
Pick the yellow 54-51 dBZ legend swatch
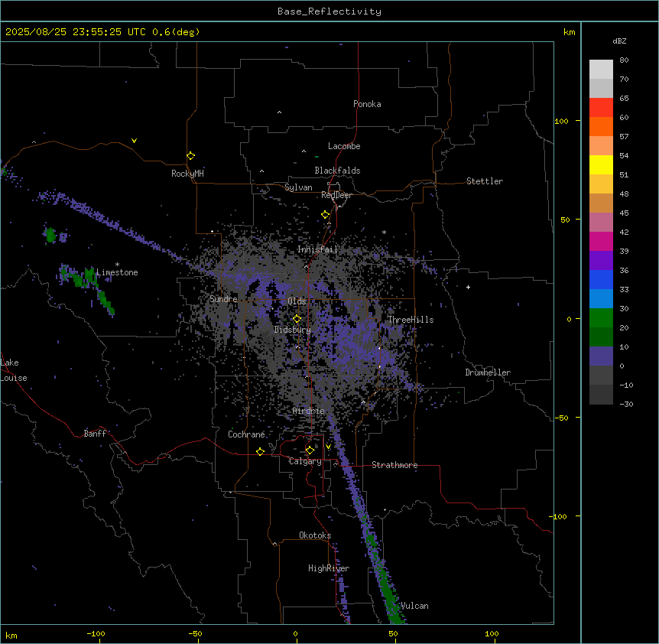[x=601, y=164]
